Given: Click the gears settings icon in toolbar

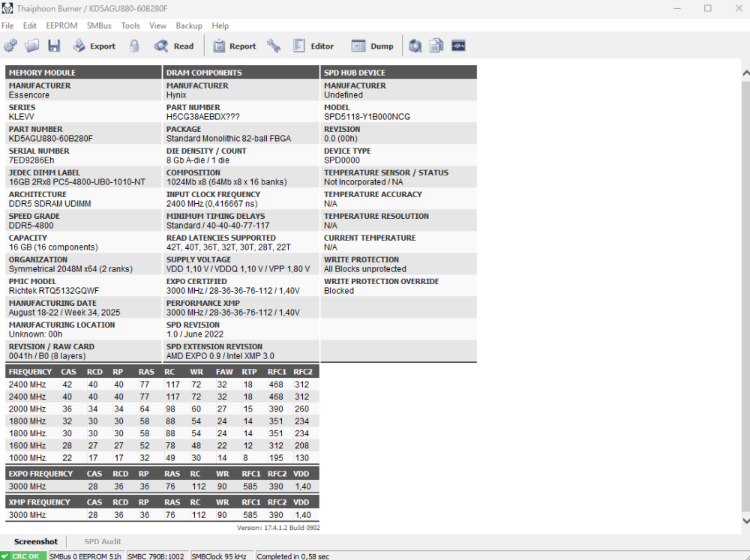Looking at the screenshot, I should click(10, 46).
